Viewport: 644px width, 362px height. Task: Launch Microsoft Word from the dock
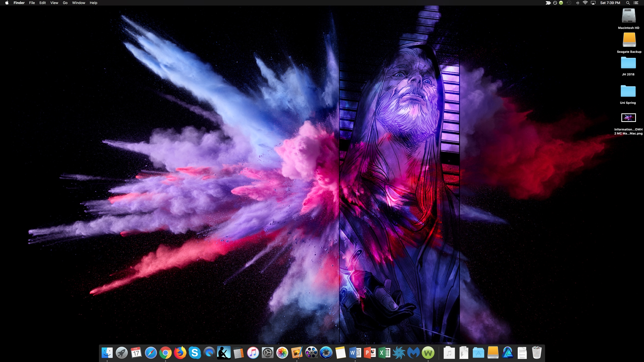(x=355, y=353)
